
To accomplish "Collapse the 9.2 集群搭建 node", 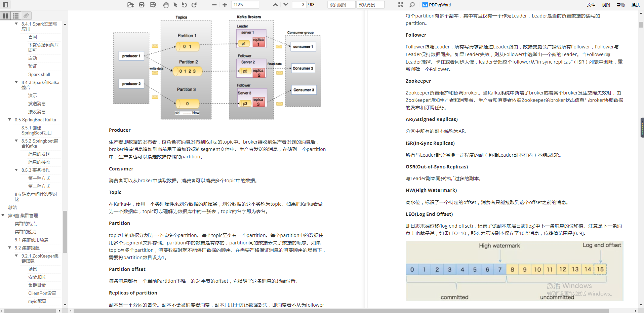I will [x=10, y=248].
